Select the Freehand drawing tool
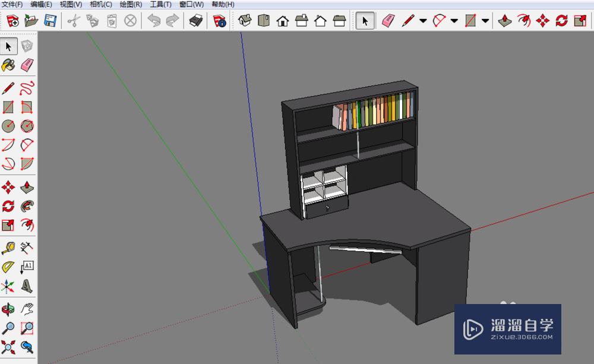Viewport: 594px width, 364px height. pyautogui.click(x=27, y=89)
